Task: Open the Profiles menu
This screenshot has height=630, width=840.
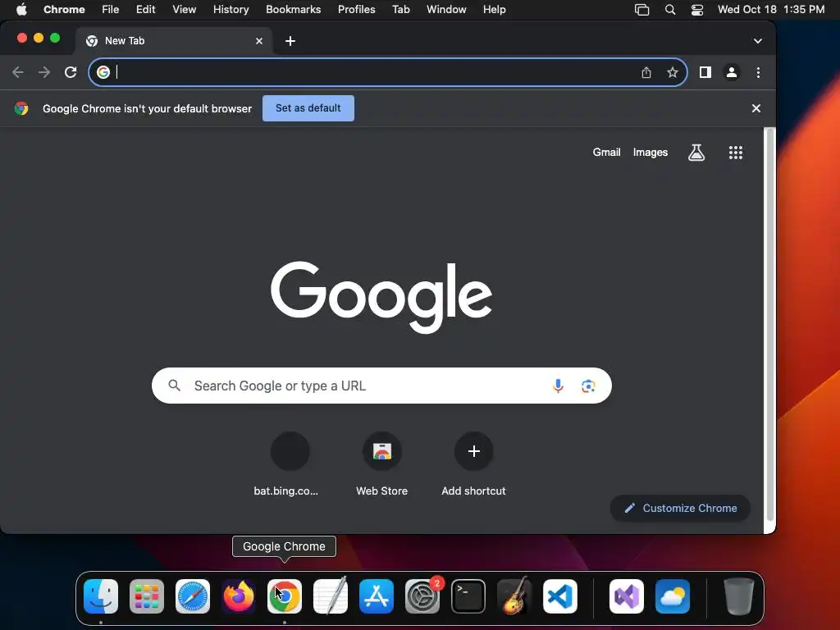Action: click(356, 10)
